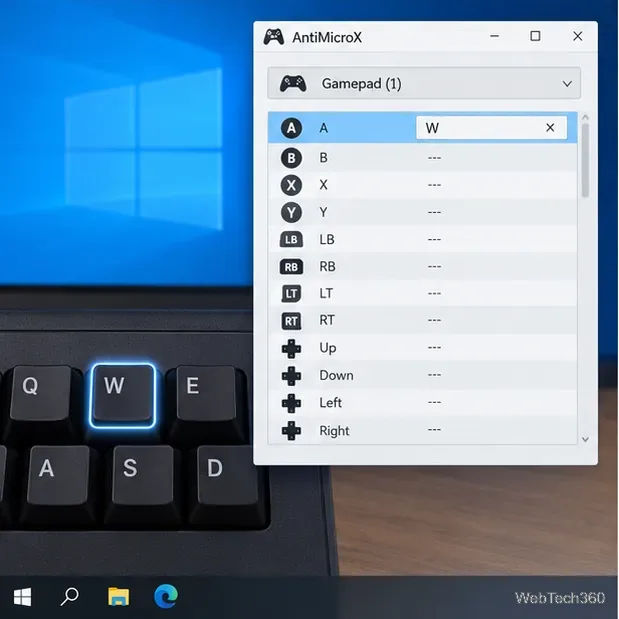The height and width of the screenshot is (619, 619).
Task: Click the gamepad icon in Gamepad (1) selector
Action: pyautogui.click(x=293, y=83)
